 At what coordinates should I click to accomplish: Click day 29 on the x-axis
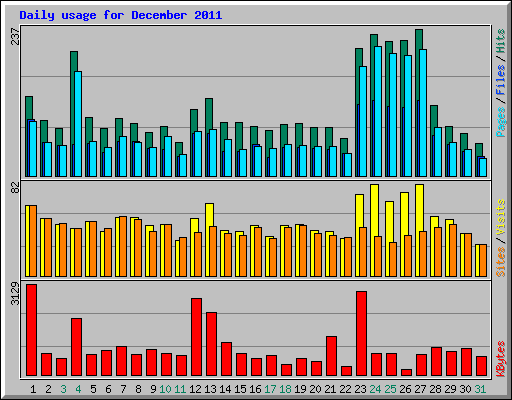pyautogui.click(x=450, y=389)
